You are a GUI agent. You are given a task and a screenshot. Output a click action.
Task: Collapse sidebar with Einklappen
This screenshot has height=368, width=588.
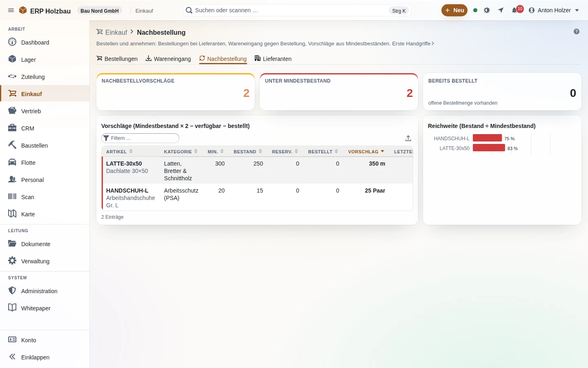tap(45, 357)
